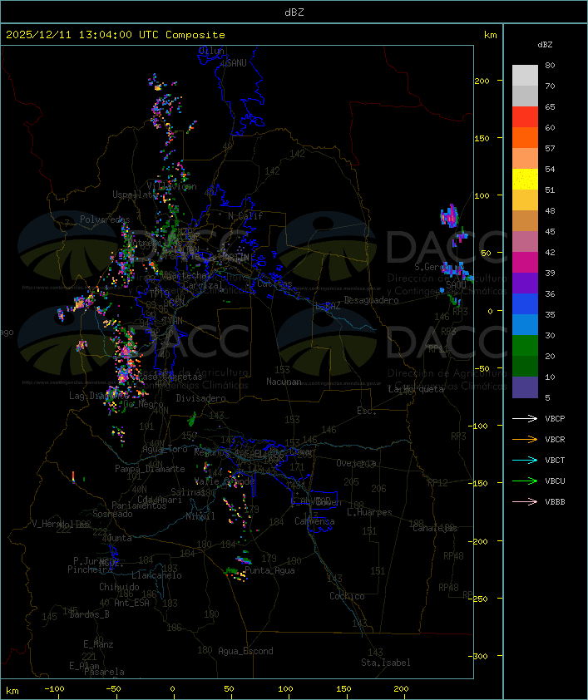Click the km label at top right
Screen dimensions: 588x700
click(x=490, y=35)
